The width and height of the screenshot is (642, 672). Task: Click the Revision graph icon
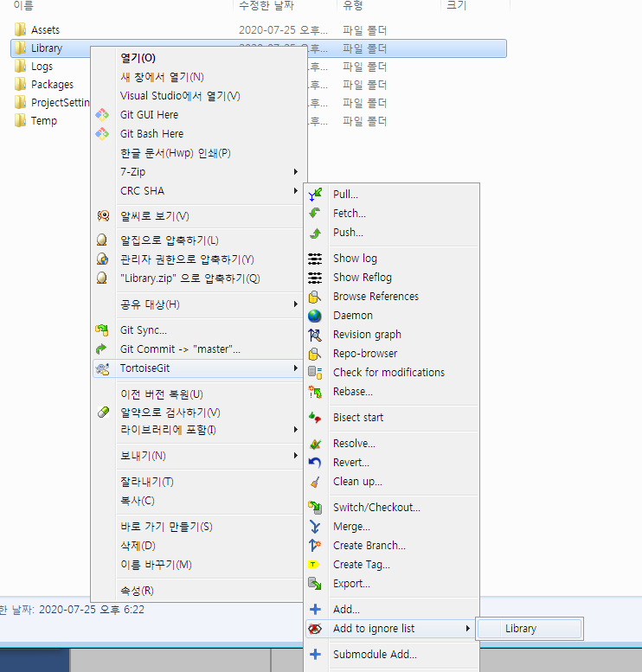(315, 335)
